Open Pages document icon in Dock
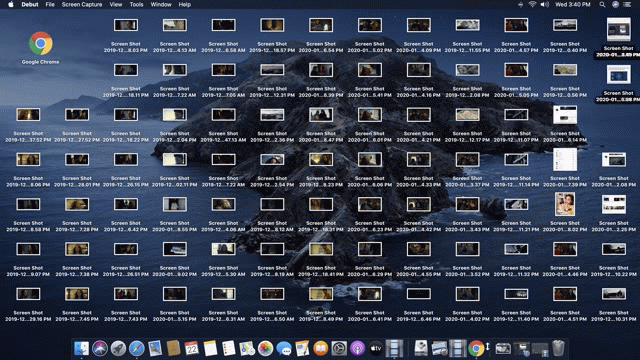Viewport: 640px width, 360px height. pos(302,349)
